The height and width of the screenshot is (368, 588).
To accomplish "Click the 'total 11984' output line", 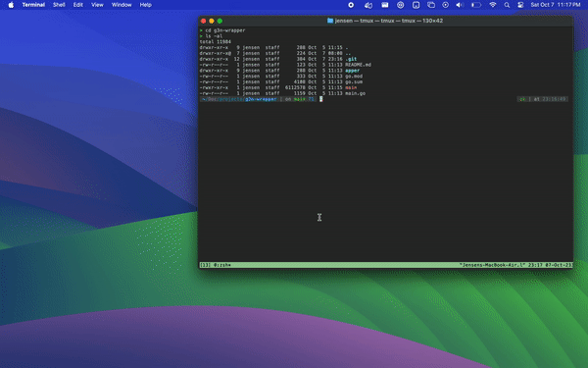I will [216, 41].
